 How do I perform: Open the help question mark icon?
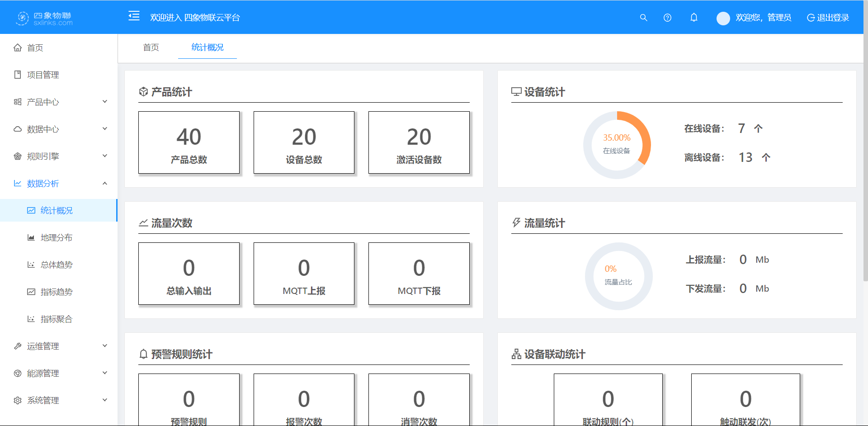click(667, 18)
